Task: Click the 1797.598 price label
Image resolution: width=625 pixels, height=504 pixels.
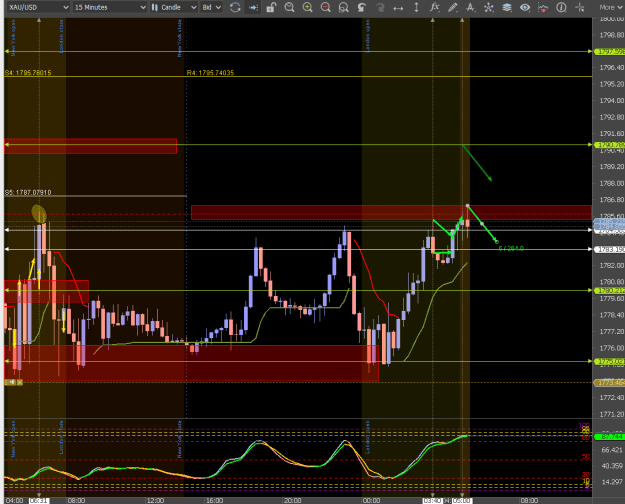Action: pyautogui.click(x=609, y=51)
